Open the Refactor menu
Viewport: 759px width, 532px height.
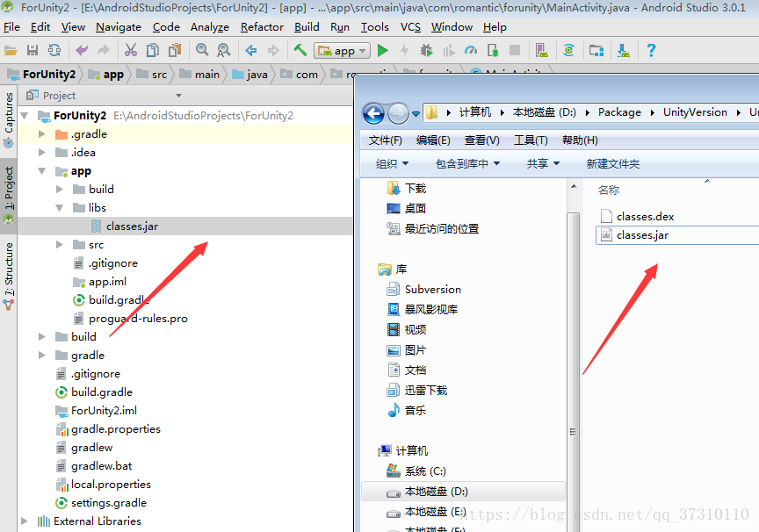262,27
